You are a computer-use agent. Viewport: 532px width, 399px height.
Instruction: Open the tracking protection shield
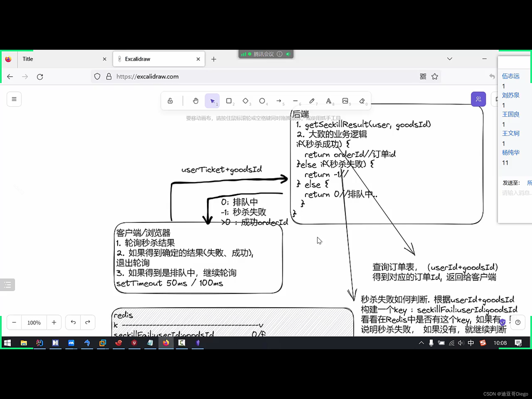(x=97, y=77)
